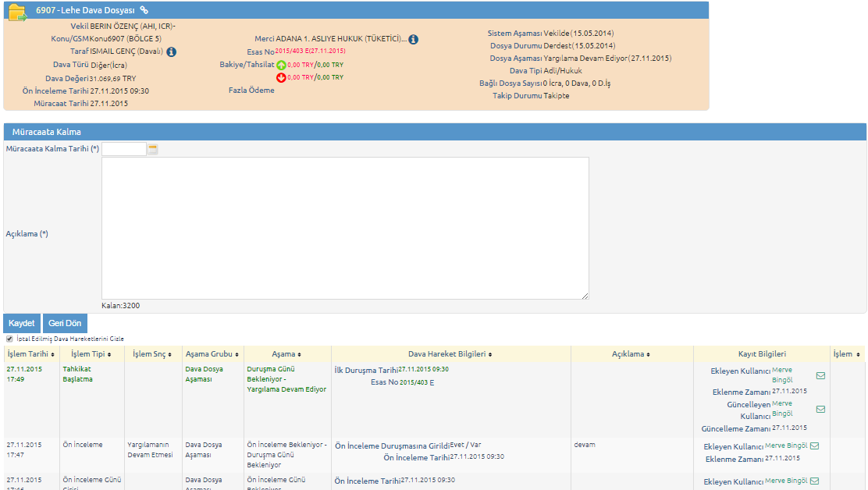868x490 pixels.
Task: Sort by İşlem Tarihi column
Action: pyautogui.click(x=31, y=354)
